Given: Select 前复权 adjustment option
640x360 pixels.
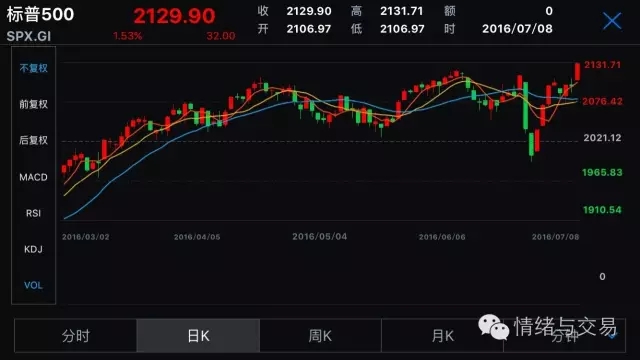Looking at the screenshot, I should tap(33, 104).
